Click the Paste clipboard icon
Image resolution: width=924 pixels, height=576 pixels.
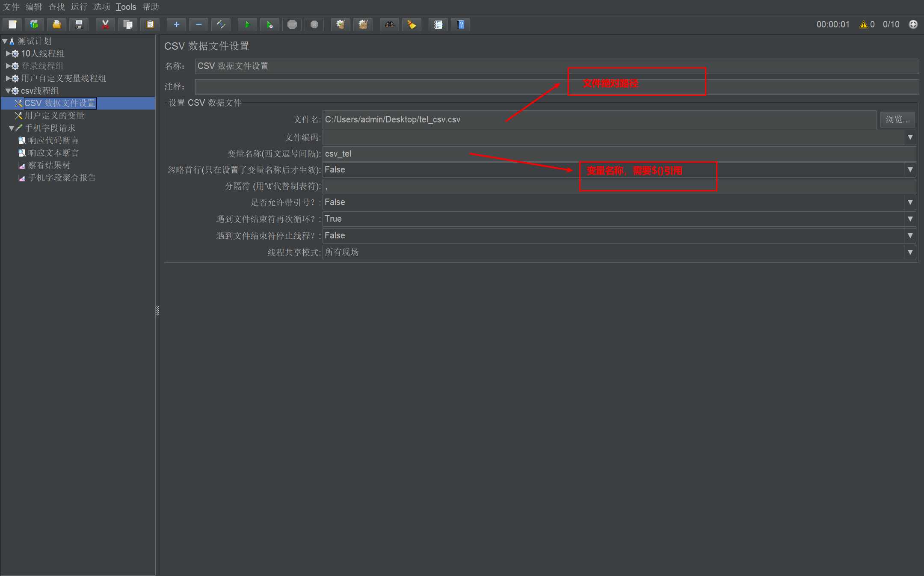pos(150,24)
